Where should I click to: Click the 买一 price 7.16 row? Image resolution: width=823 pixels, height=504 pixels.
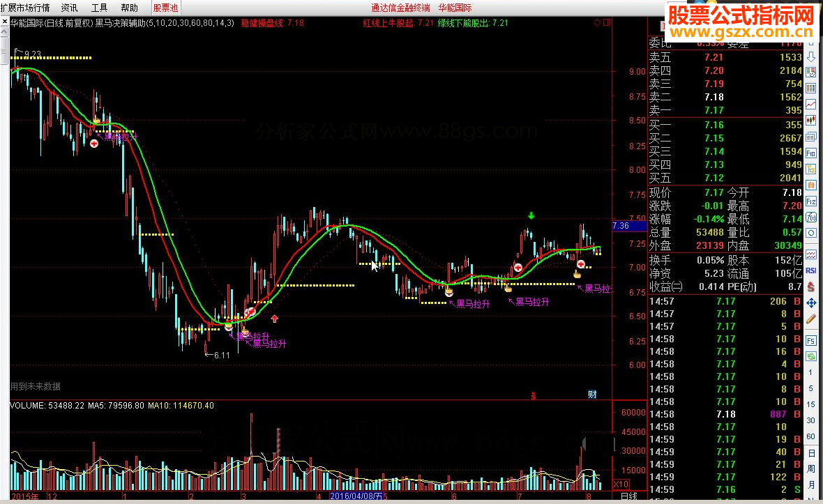(725, 125)
